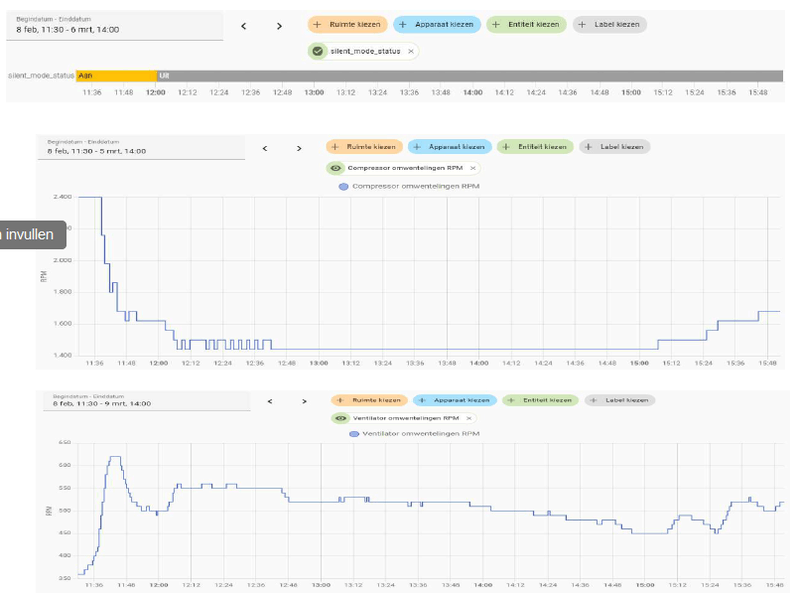Click Label kiezen in Ventilator panel
Viewport: 800px width, 595px height.
pyautogui.click(x=620, y=401)
